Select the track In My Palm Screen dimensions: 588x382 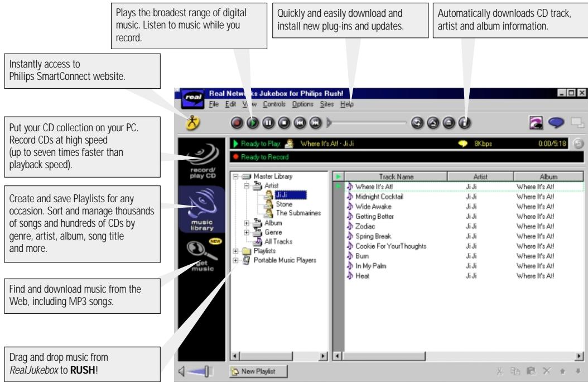point(370,266)
